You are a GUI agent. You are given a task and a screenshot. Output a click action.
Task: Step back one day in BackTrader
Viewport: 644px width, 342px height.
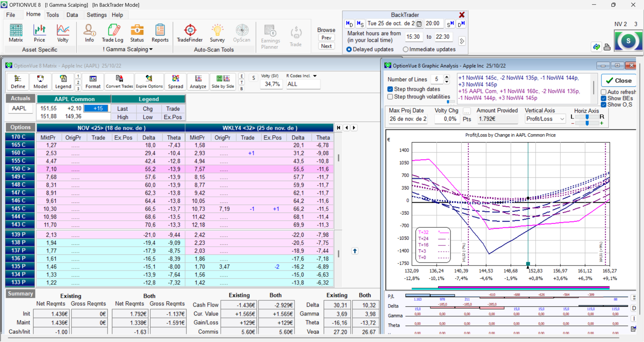(349, 24)
